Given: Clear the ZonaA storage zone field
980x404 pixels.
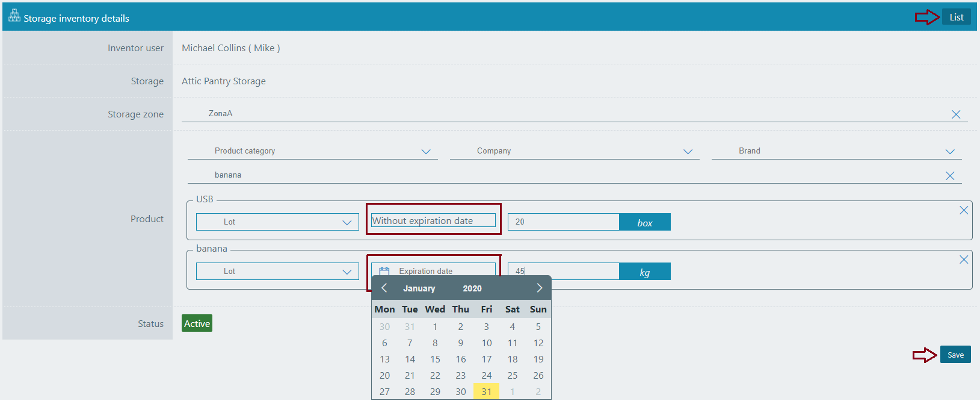Looking at the screenshot, I should click(955, 114).
